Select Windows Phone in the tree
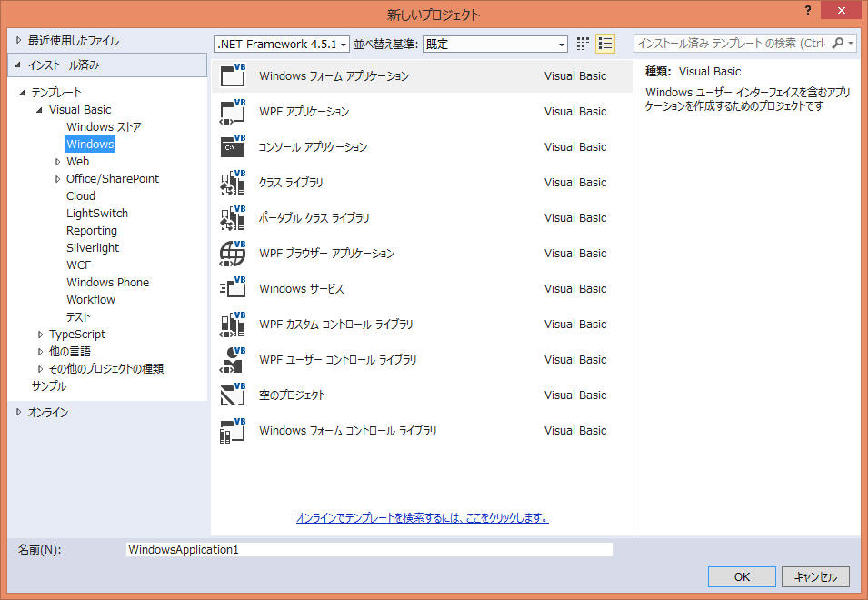868x600 pixels. click(x=107, y=283)
